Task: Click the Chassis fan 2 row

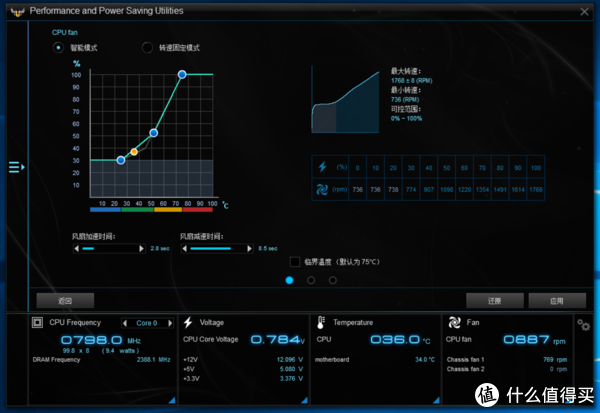Action: point(507,369)
